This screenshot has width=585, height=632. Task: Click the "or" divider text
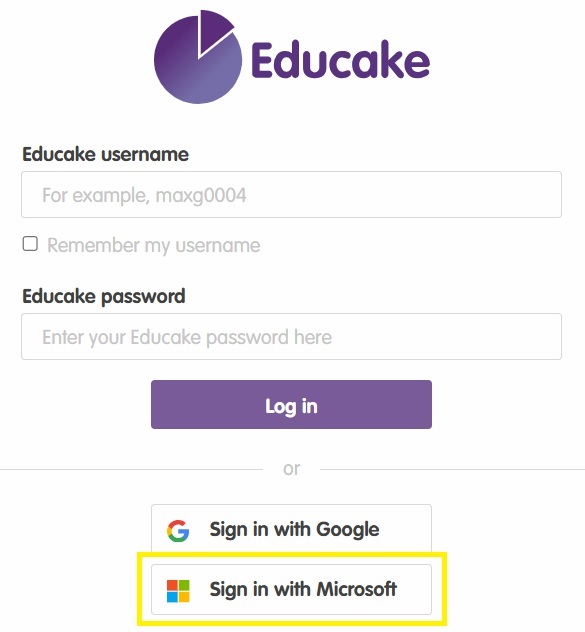click(x=291, y=469)
